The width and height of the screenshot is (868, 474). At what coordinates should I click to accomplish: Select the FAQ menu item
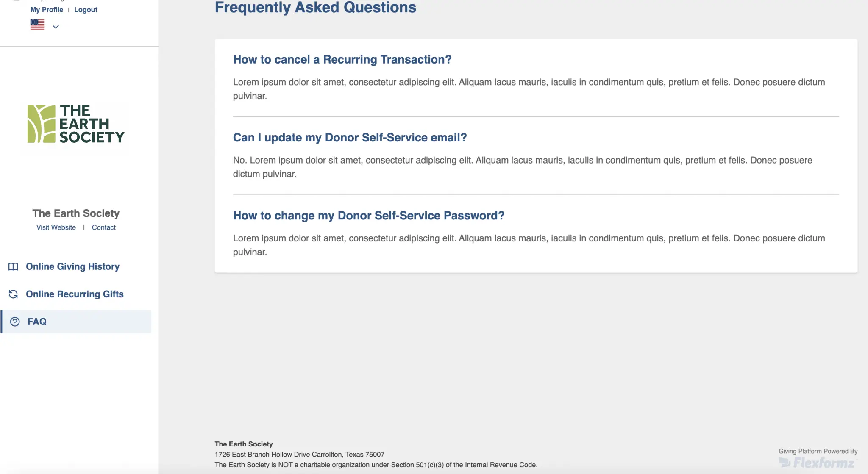(37, 322)
